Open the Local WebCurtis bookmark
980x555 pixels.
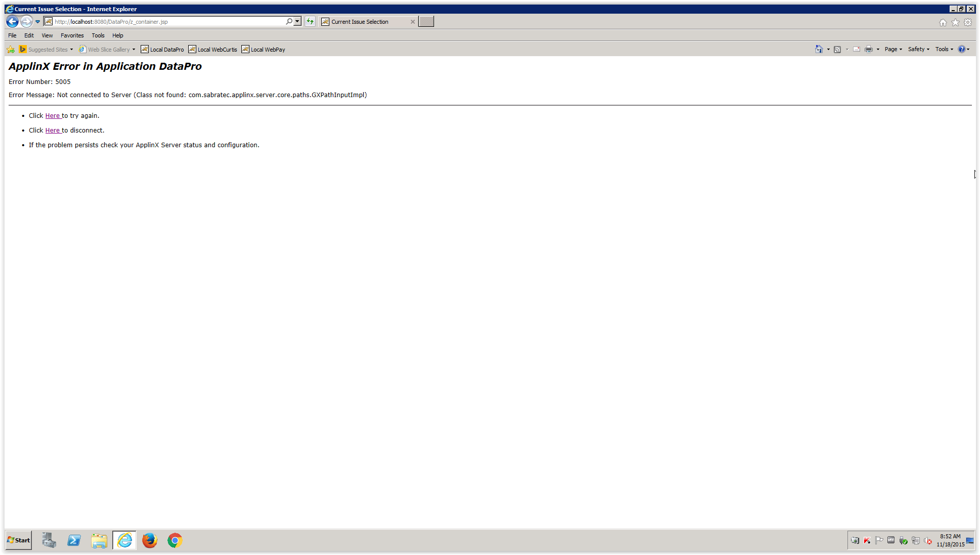click(212, 50)
